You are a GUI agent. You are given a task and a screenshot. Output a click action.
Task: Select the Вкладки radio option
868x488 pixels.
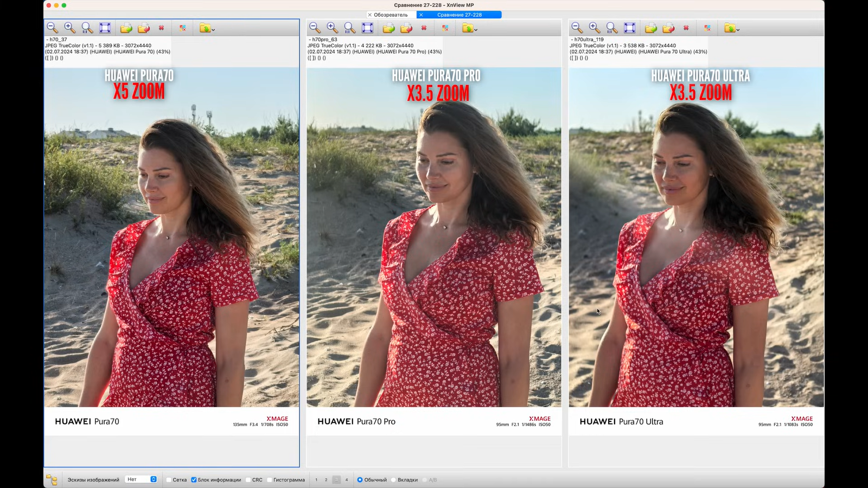coord(394,480)
